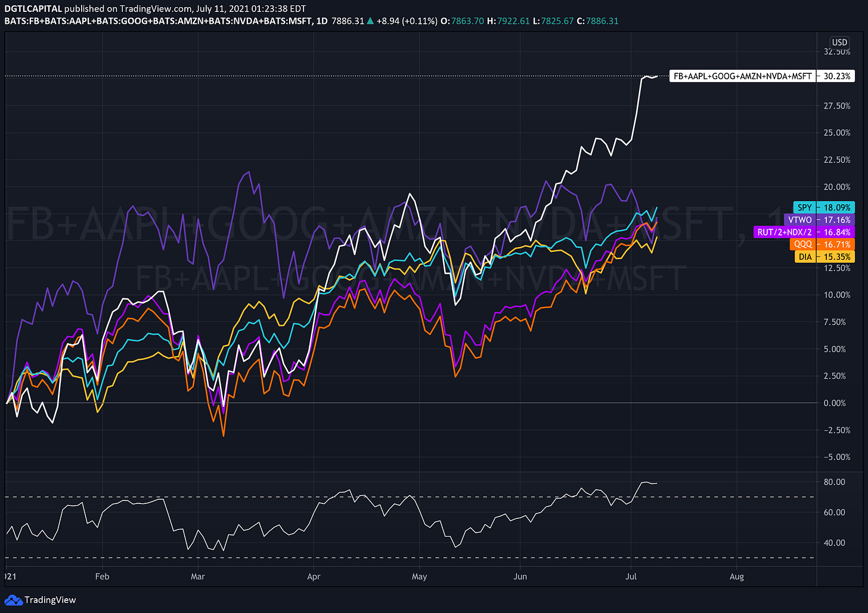Click the DGTLCAPITAL publisher name
The image size is (868, 613).
[x=33, y=9]
